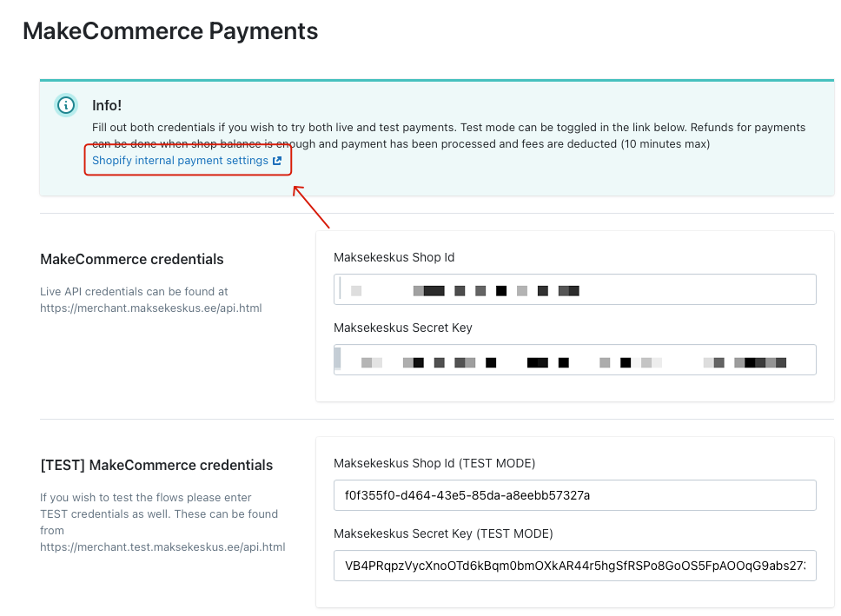Viewport: 841px width, 616px height.
Task: Click the "Live API credentials can be found at" text
Action: pos(134,292)
